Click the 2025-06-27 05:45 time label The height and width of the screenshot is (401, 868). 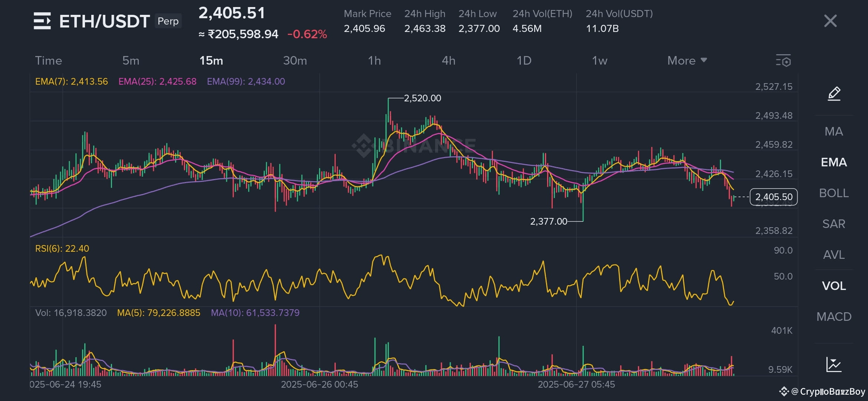coord(576,384)
